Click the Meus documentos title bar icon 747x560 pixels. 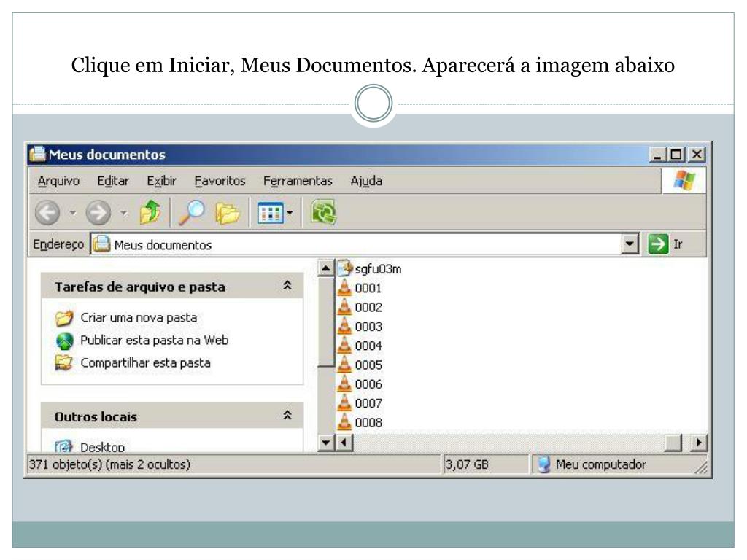[38, 155]
